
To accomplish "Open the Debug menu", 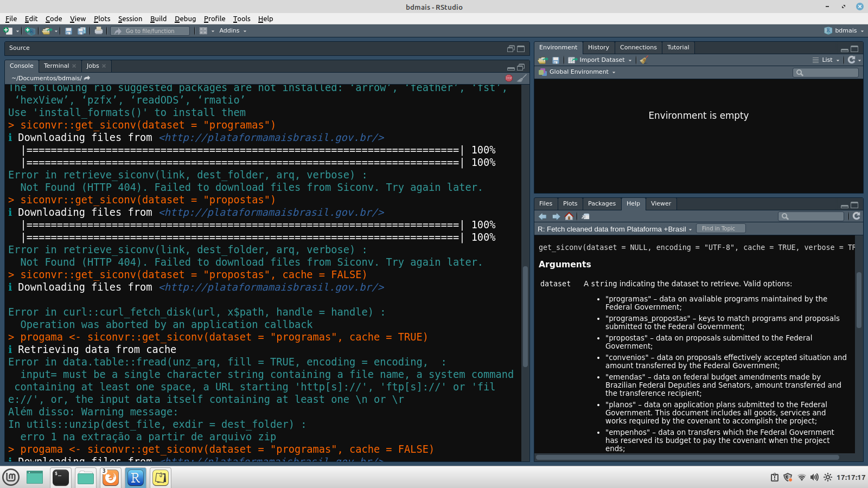I will point(185,18).
